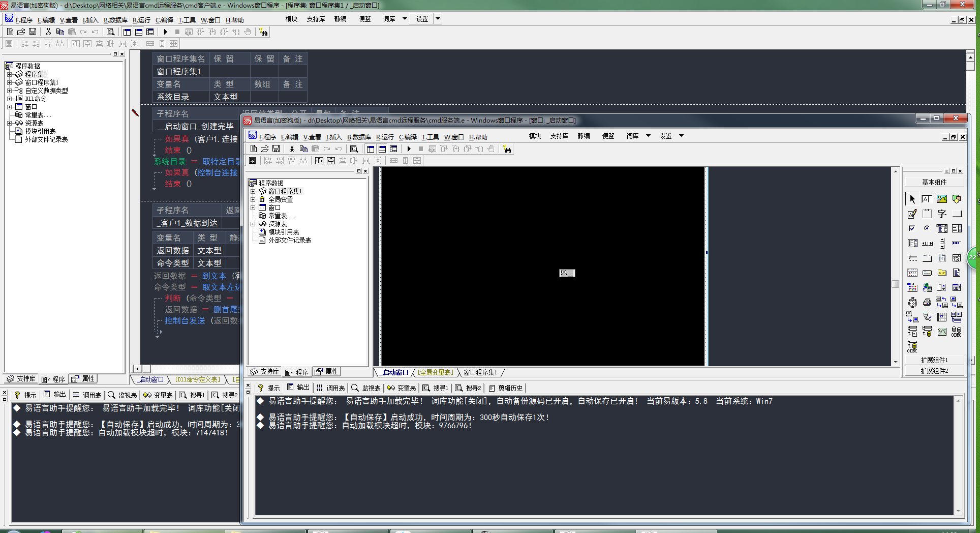
Task: Click Save icon in server window toolbar
Action: [276, 149]
